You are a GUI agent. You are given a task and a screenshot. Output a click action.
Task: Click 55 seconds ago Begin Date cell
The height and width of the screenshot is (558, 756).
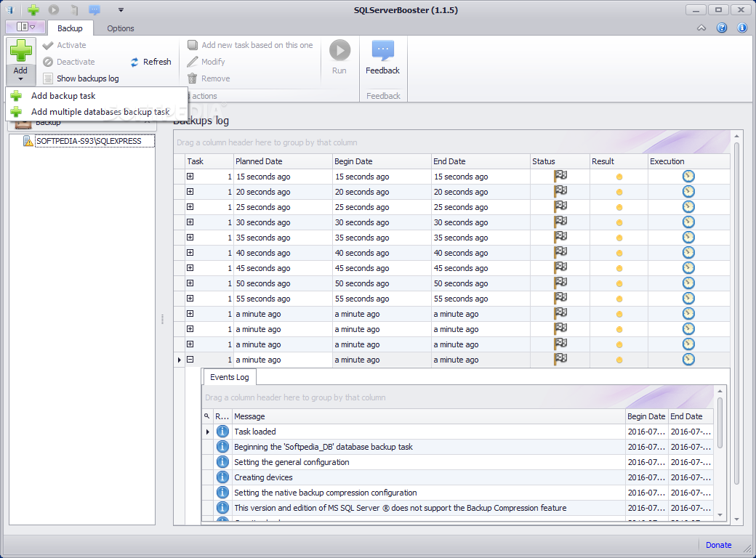pyautogui.click(x=382, y=299)
